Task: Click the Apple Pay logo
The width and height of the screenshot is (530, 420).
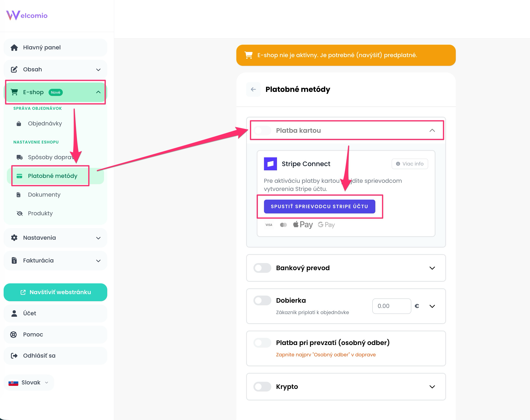Action: click(x=303, y=224)
